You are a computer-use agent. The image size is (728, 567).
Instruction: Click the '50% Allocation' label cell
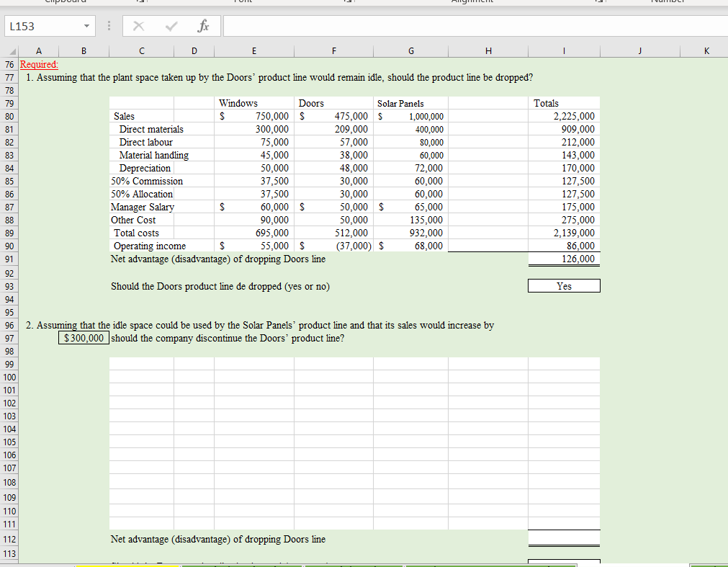pyautogui.click(x=142, y=195)
